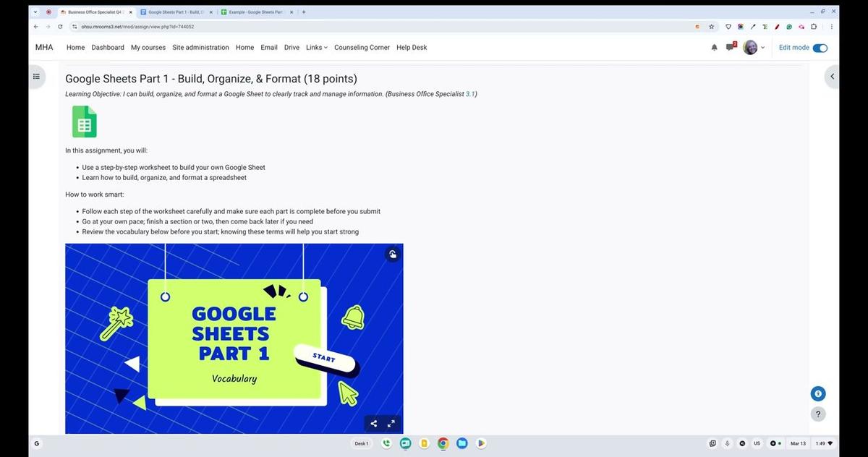Screen dimensions: 868x457
Task: Go to Help Desk
Action: [x=411, y=47]
